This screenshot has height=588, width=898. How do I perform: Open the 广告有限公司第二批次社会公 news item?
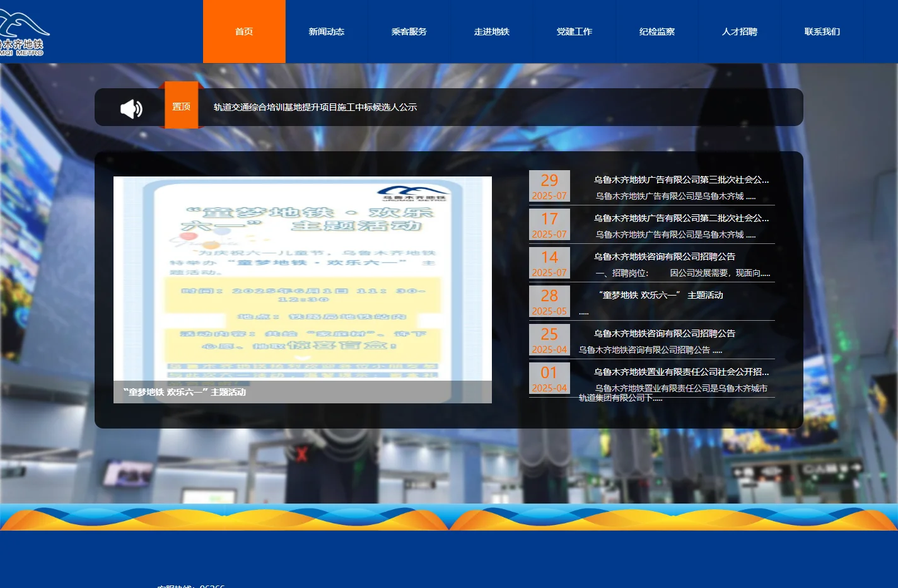682,218
